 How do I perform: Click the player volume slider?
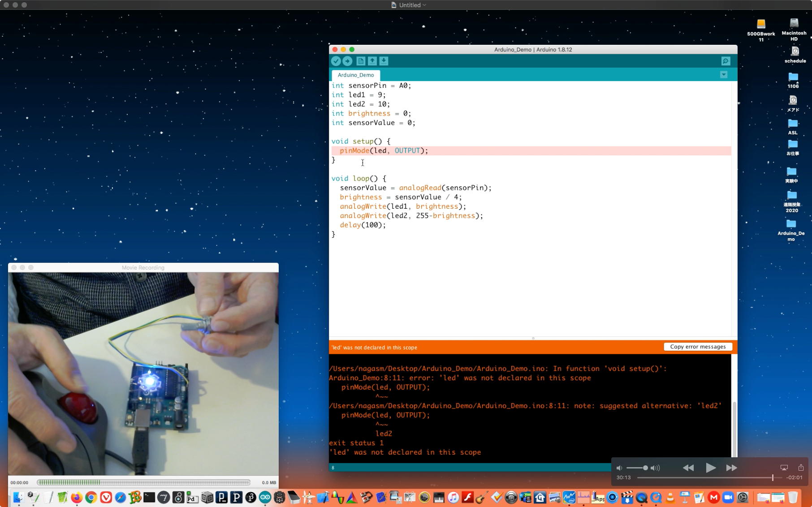(x=637, y=468)
